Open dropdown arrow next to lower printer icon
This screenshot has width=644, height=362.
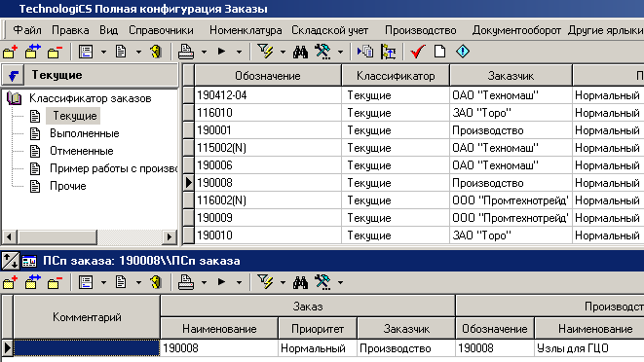click(204, 283)
